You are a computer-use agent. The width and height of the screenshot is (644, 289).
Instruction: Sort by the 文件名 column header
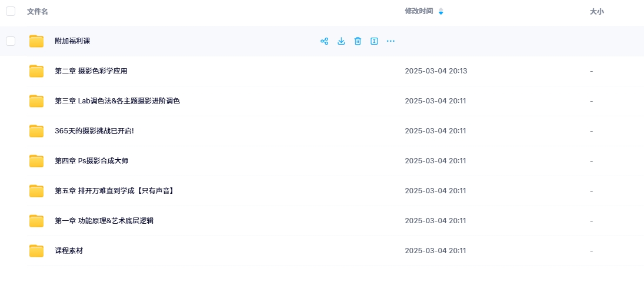[x=38, y=12]
